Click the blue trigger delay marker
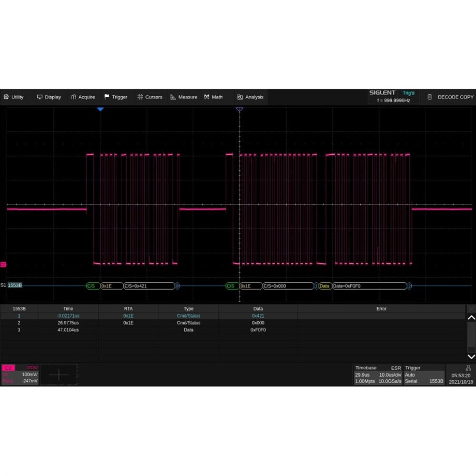Viewport: 476px width, 476px height. coord(100,110)
